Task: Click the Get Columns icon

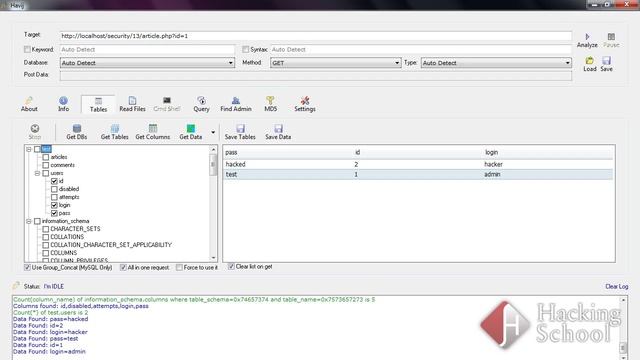Action: [x=153, y=129]
